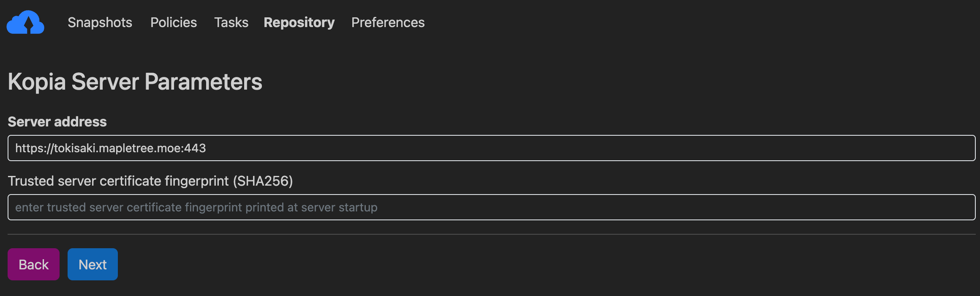Viewport: 980px width, 296px height.
Task: Click inside the trusted certificate fingerprint field
Action: pos(490,207)
